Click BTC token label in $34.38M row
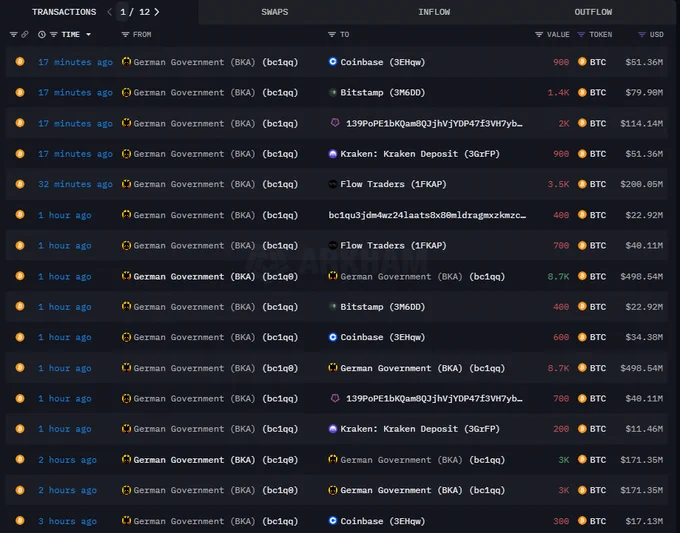 tap(598, 337)
